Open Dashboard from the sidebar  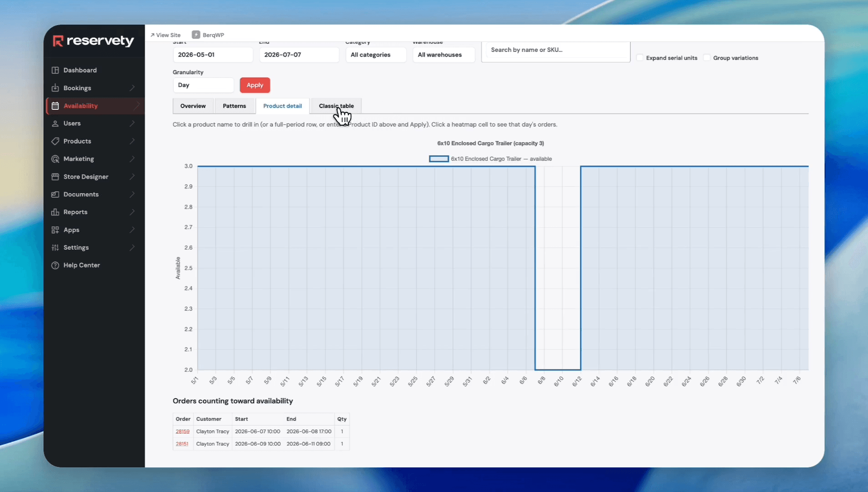80,70
